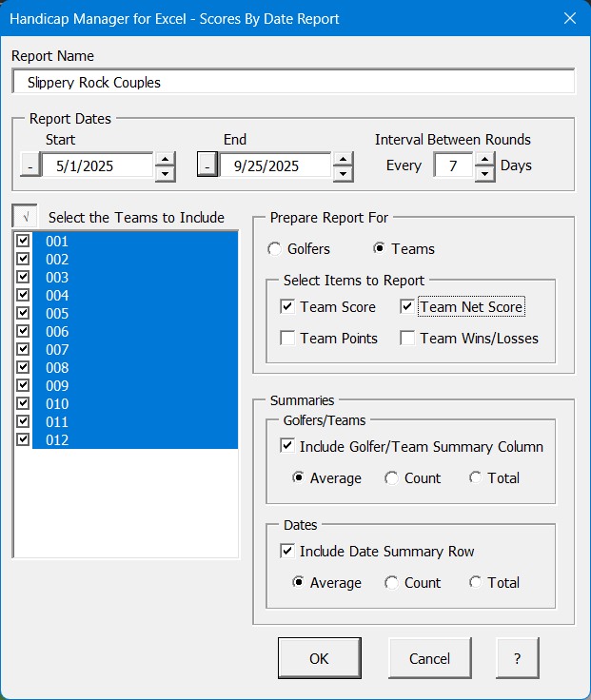Enable the Team Wins/Losses checkbox

coord(407,338)
